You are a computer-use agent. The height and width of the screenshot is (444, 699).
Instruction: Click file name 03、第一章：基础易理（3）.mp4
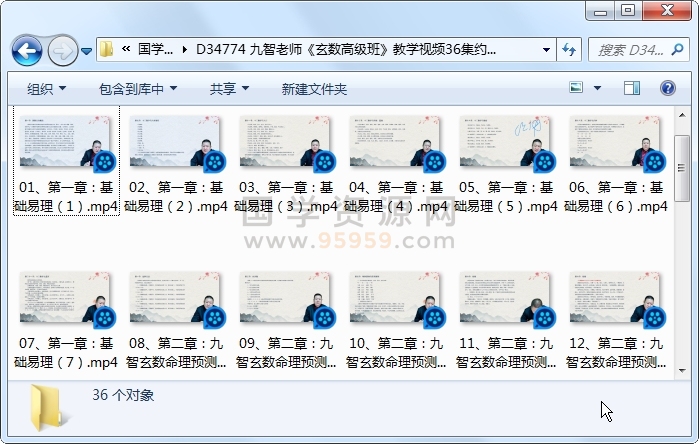(286, 197)
